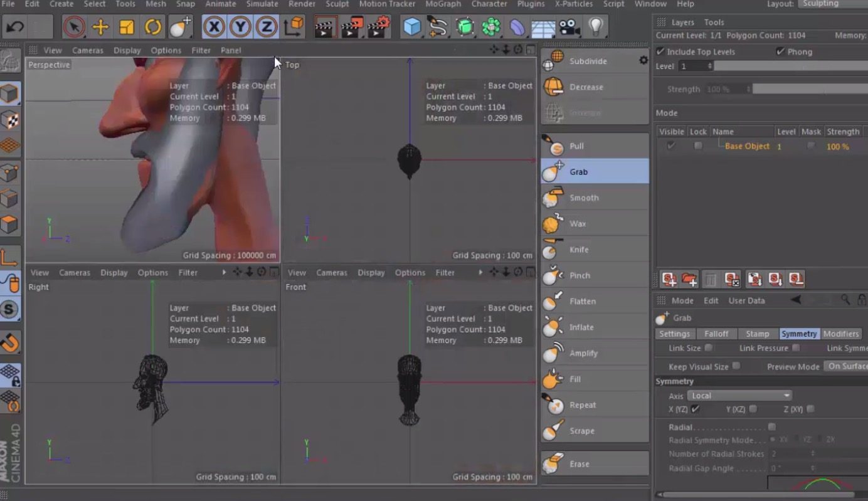The image size is (868, 501).
Task: Select the Flatten sculpt brush
Action: (x=595, y=301)
